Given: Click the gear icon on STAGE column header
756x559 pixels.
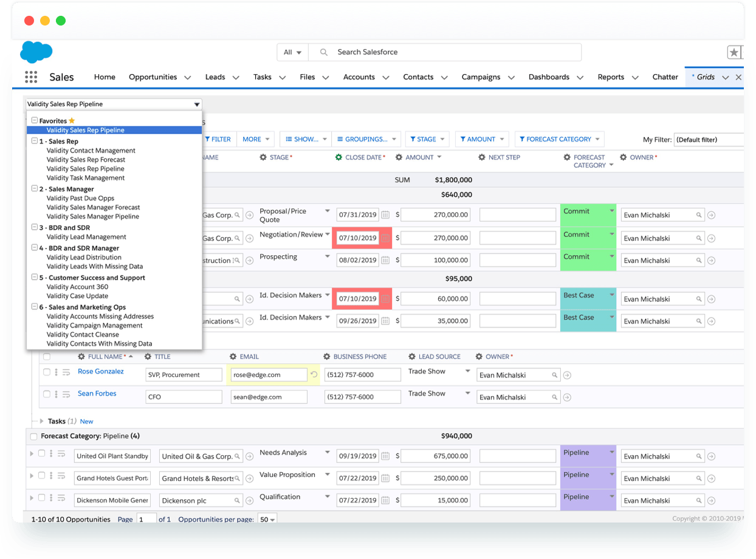Looking at the screenshot, I should [263, 157].
